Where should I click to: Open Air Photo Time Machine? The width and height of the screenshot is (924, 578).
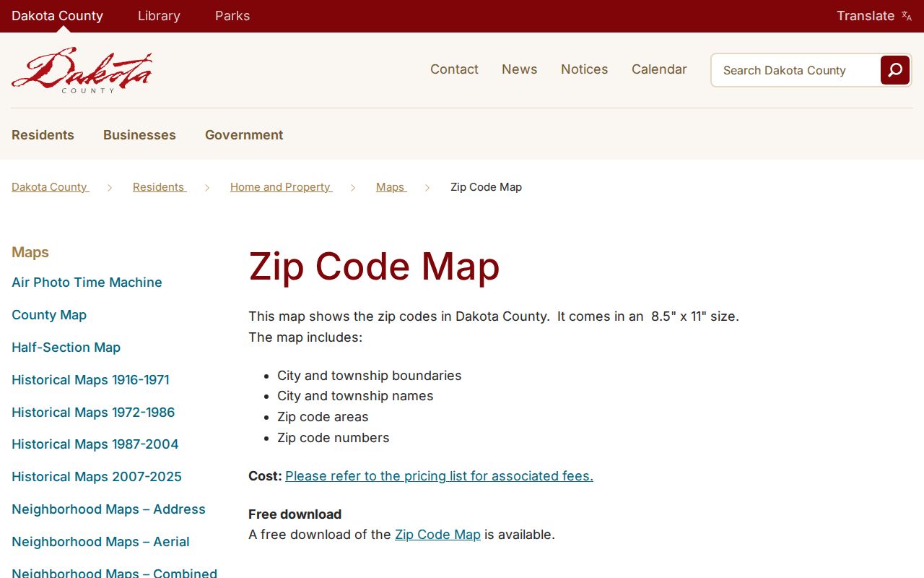coord(87,282)
